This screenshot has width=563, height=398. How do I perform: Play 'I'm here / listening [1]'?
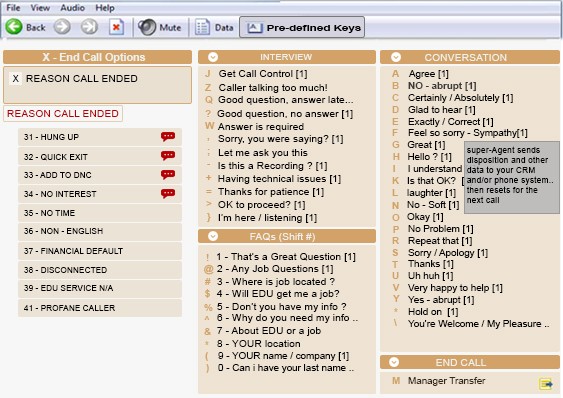pos(267,218)
